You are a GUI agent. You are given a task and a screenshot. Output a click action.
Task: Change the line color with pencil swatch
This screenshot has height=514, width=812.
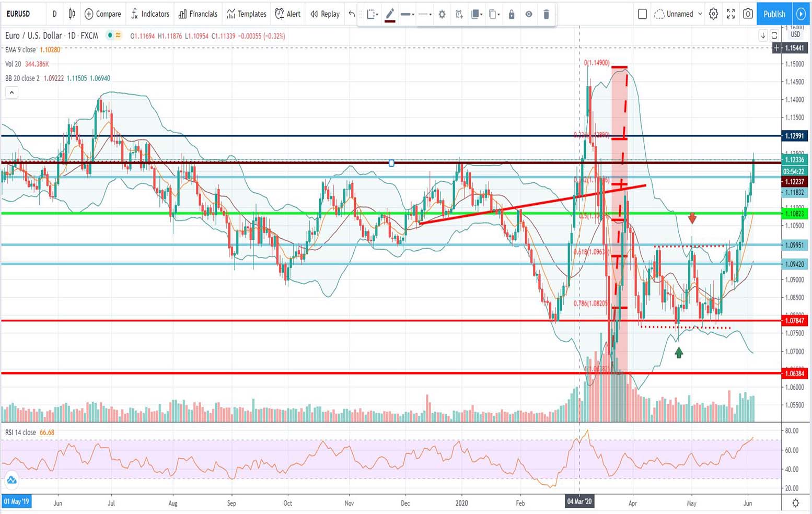coord(390,14)
